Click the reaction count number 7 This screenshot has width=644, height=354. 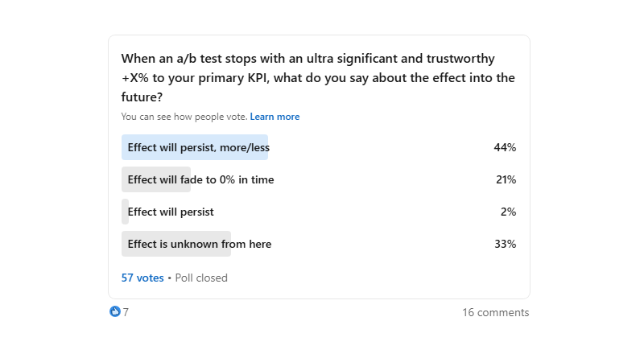click(x=126, y=312)
